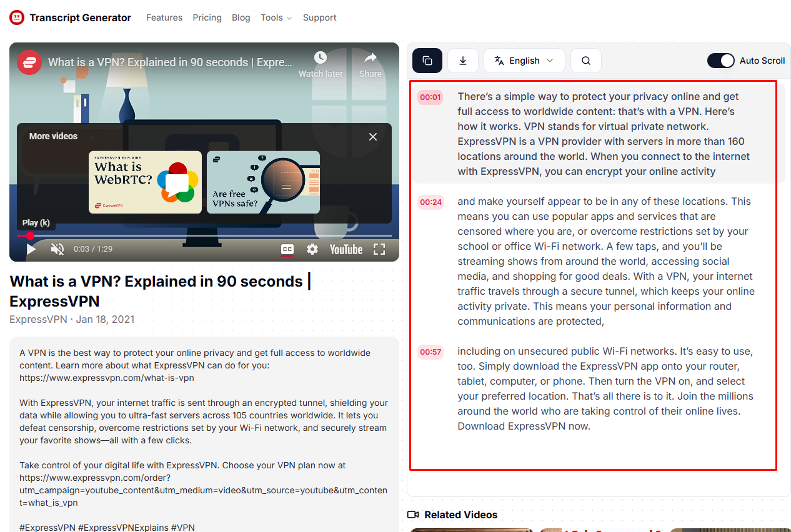Open the Support page
The width and height of the screenshot is (791, 532).
click(320, 17)
